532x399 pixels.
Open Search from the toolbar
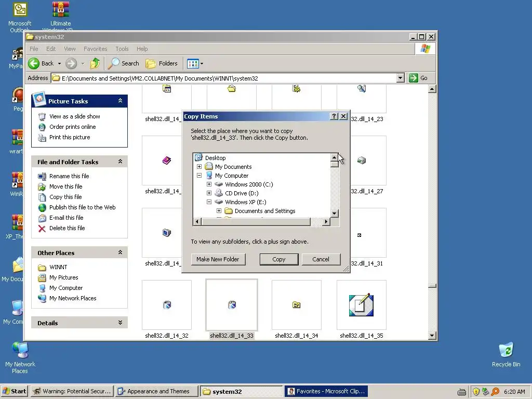pyautogui.click(x=123, y=63)
